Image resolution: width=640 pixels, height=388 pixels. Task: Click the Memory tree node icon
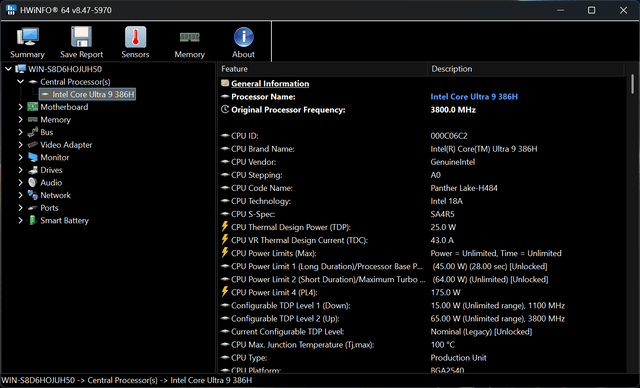[33, 120]
